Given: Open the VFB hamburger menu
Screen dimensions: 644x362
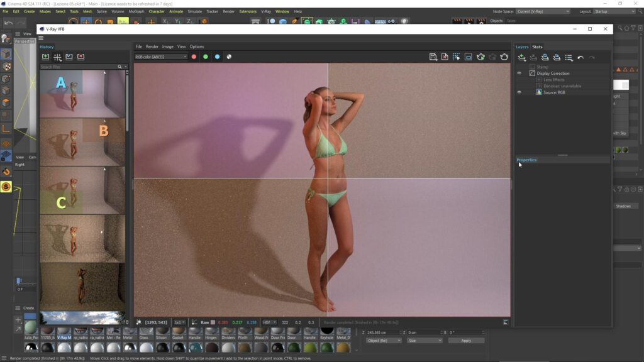Looking at the screenshot, I should point(41,38).
